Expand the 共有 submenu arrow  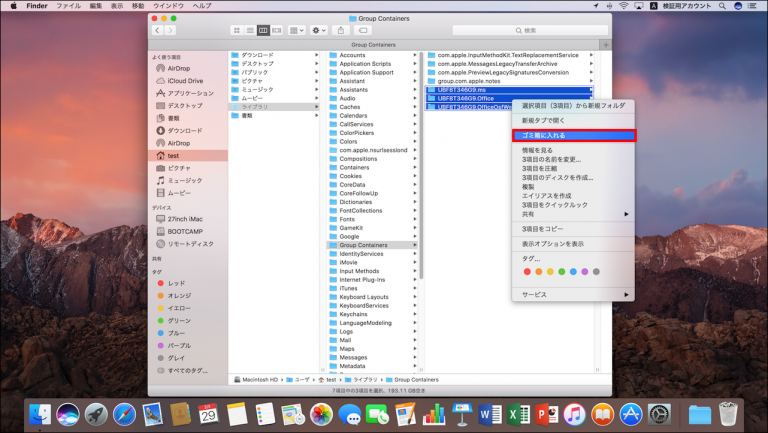pyautogui.click(x=626, y=214)
